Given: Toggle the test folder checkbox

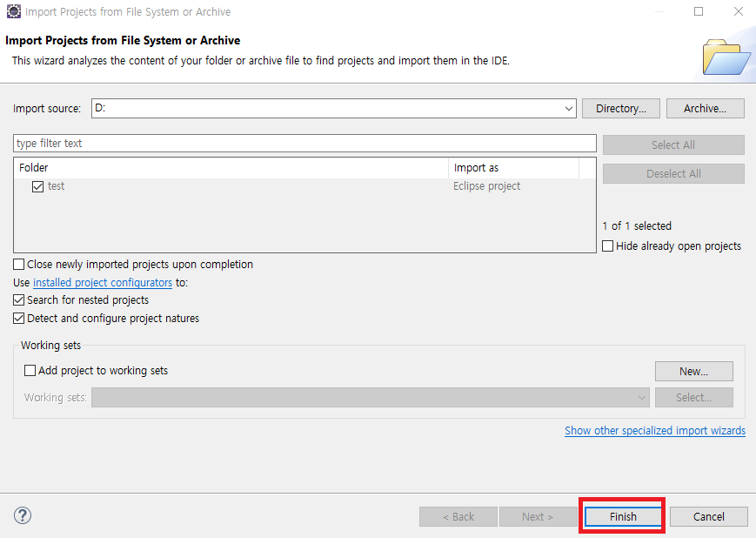Looking at the screenshot, I should coord(37,186).
